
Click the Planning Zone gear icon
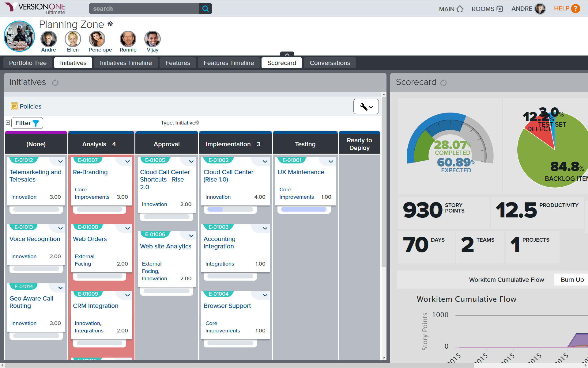110,24
